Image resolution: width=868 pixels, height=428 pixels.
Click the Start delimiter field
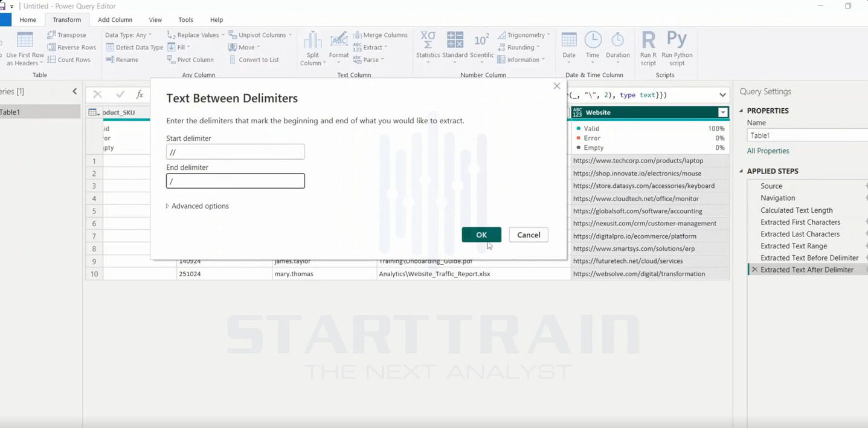[236, 152]
